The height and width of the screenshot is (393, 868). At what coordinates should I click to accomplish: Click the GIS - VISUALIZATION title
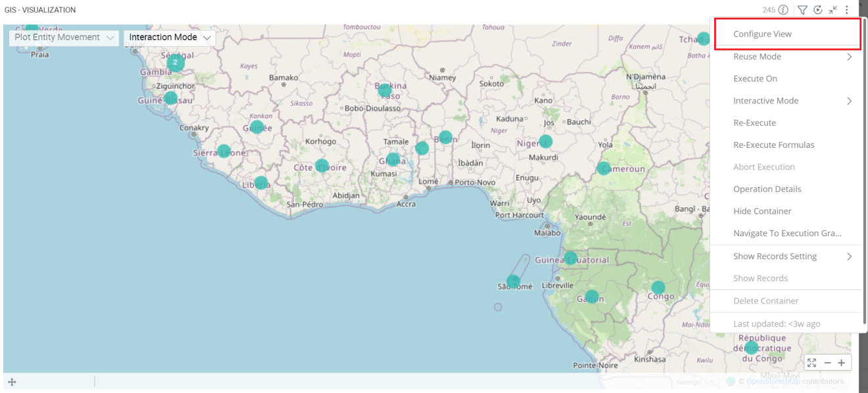coord(40,10)
